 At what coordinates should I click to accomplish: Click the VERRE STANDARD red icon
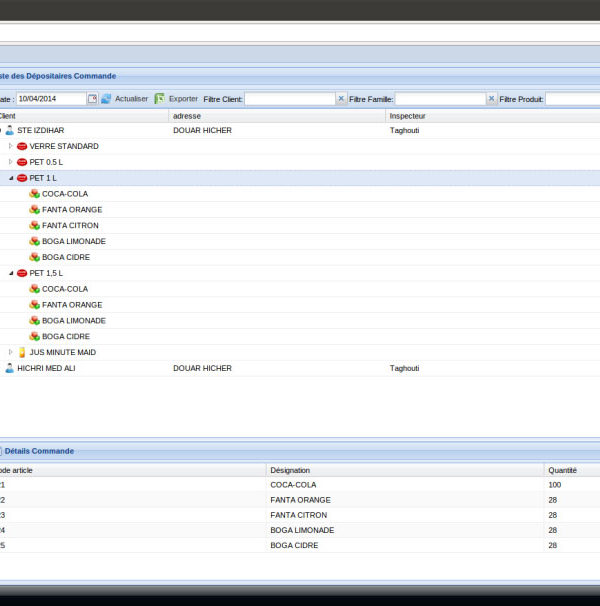(22, 146)
